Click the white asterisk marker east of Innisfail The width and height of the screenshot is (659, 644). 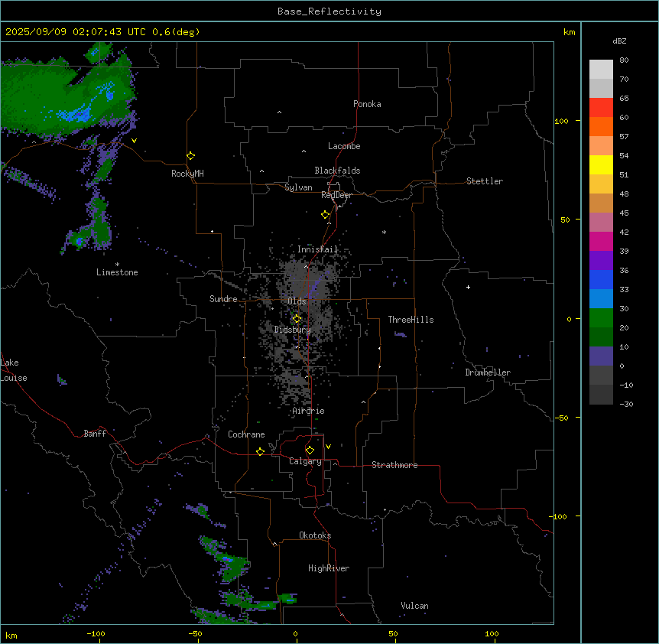coord(384,232)
